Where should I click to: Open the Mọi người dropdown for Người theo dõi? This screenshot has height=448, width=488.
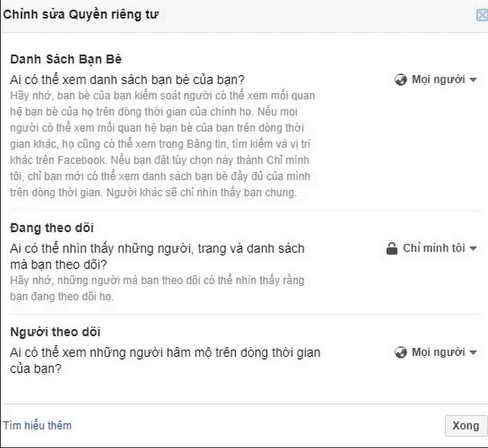436,353
